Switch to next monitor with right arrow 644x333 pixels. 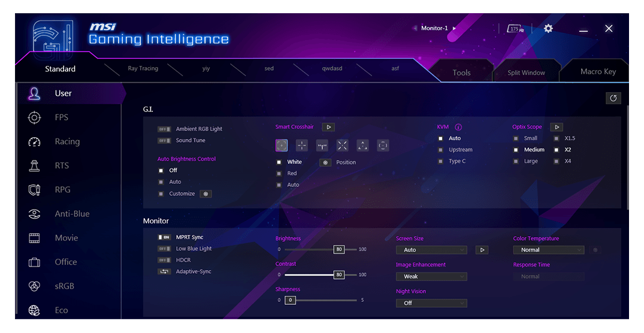[454, 28]
